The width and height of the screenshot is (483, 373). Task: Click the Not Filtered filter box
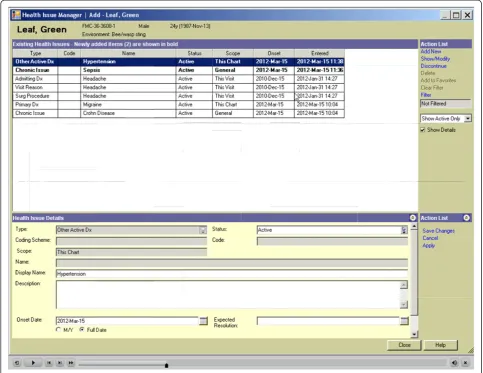[446, 104]
